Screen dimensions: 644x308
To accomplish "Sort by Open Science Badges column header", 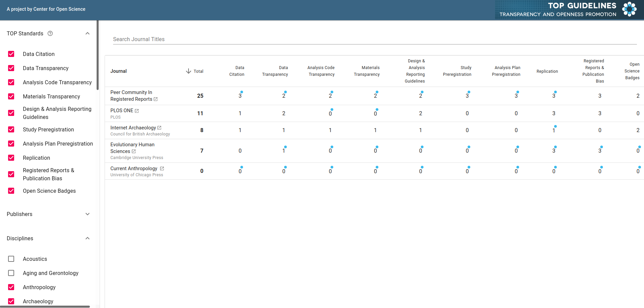I will click(632, 71).
